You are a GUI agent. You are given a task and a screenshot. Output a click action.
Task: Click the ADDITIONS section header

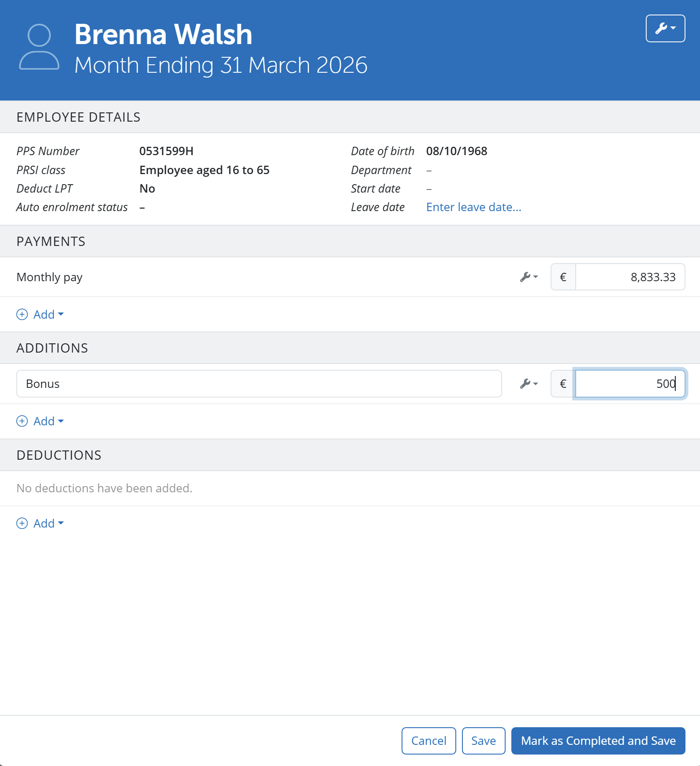click(52, 348)
